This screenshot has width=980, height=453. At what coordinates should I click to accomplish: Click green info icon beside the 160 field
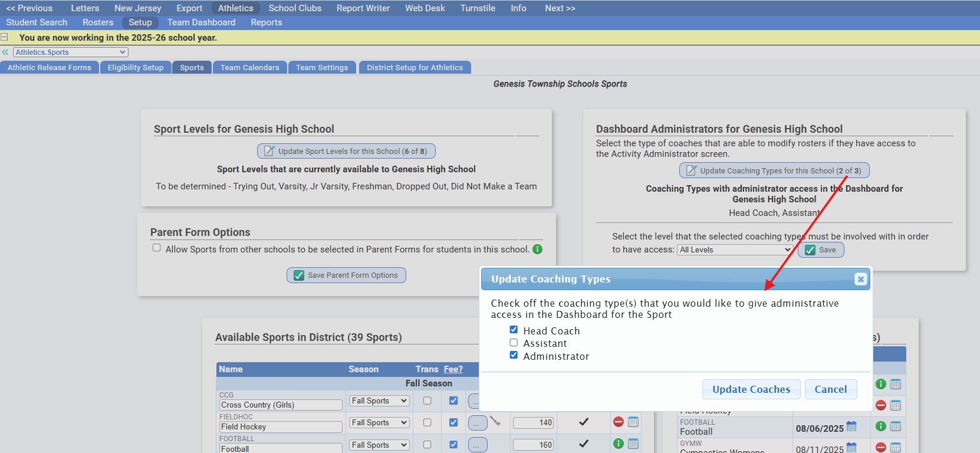click(619, 444)
